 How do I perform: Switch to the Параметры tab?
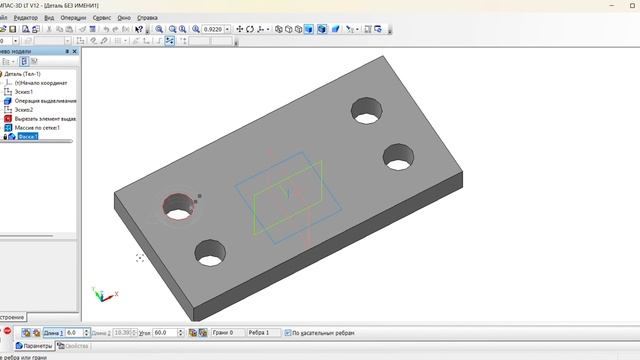coord(34,346)
